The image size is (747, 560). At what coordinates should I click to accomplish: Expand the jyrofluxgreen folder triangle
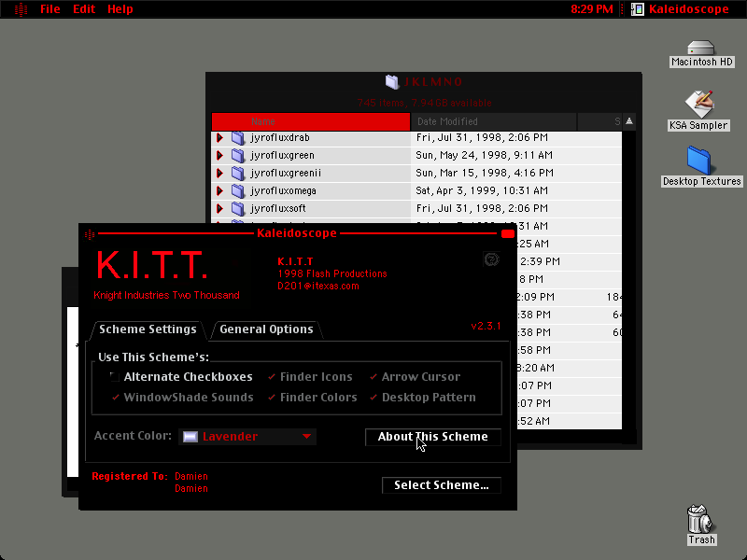219,155
